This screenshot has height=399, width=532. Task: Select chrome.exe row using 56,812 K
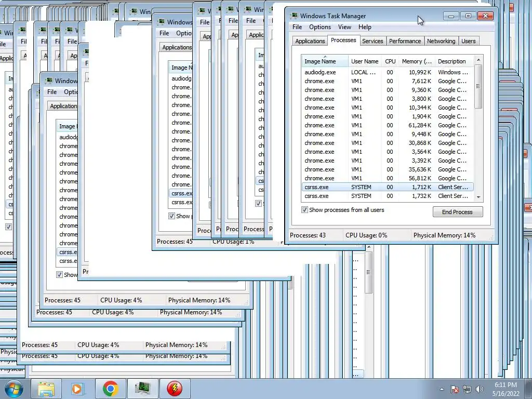(388, 178)
